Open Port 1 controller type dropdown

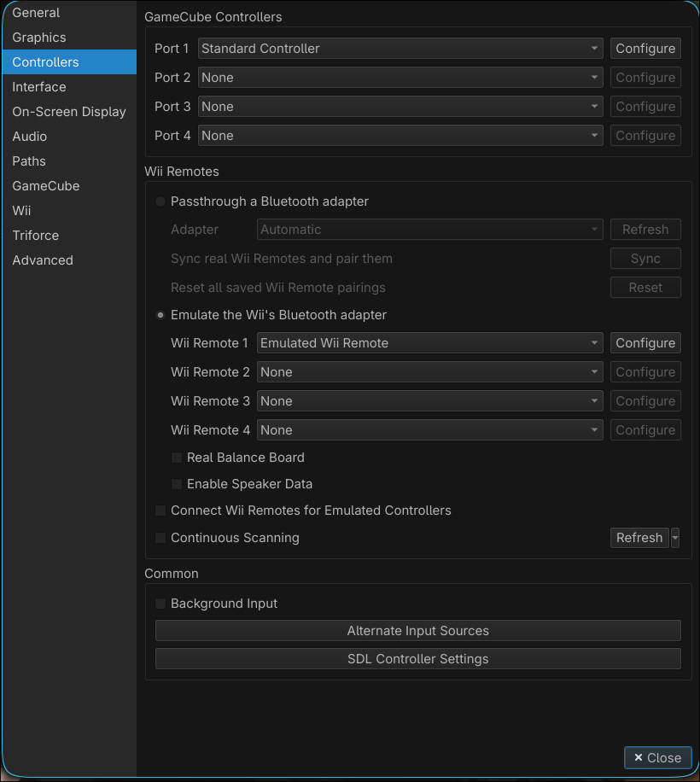400,49
